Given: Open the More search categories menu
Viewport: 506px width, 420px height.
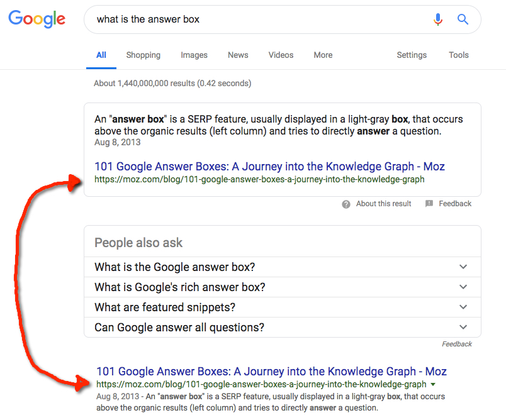Looking at the screenshot, I should 323,55.
